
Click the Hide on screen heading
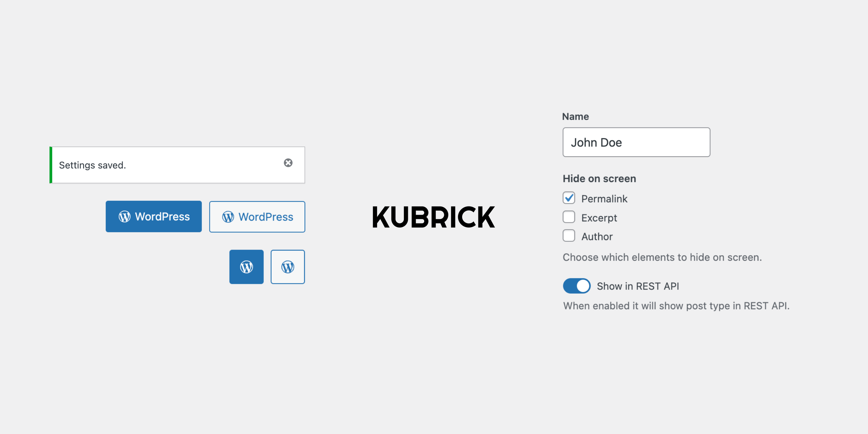click(x=599, y=179)
